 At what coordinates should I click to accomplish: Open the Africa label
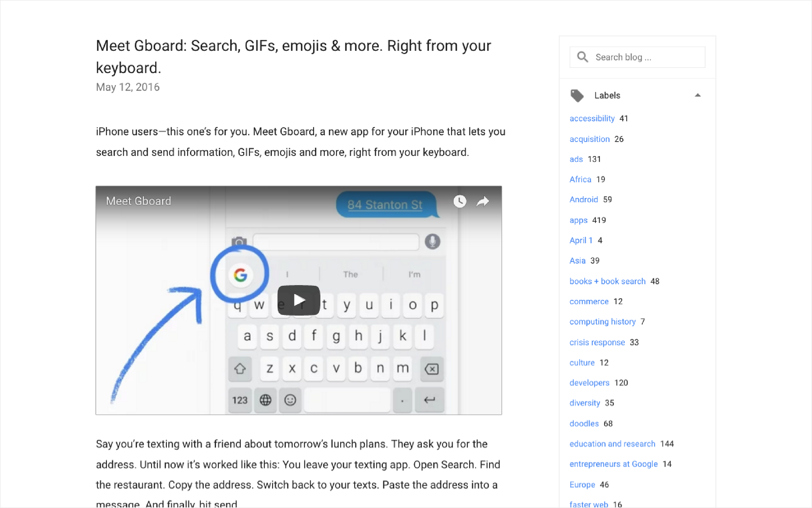(580, 179)
